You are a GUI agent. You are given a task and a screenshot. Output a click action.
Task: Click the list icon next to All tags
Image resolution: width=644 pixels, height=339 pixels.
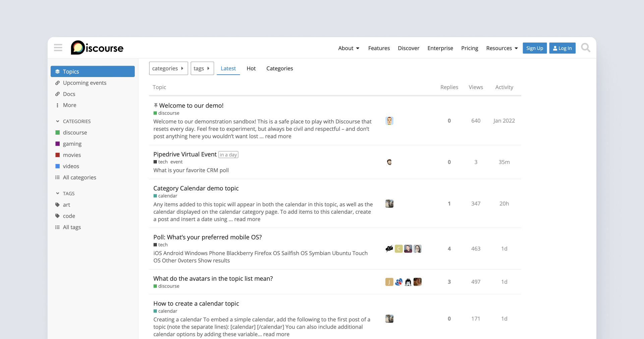tap(58, 227)
